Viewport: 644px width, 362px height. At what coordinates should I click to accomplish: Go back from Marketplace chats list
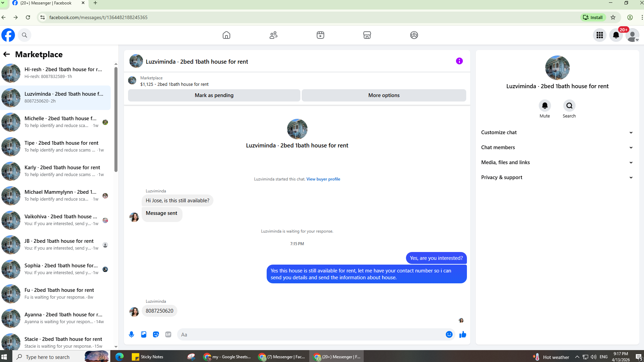(x=6, y=54)
